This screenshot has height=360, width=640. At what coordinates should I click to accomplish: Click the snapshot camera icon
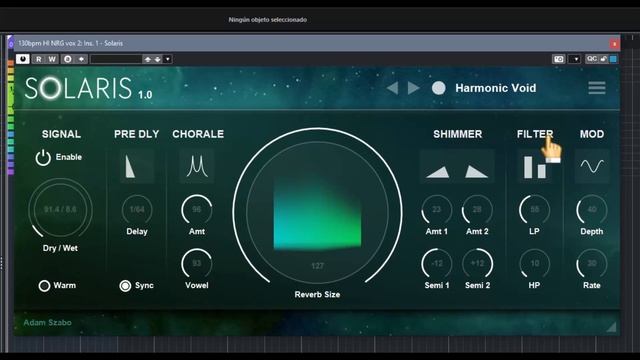click(x=558, y=59)
